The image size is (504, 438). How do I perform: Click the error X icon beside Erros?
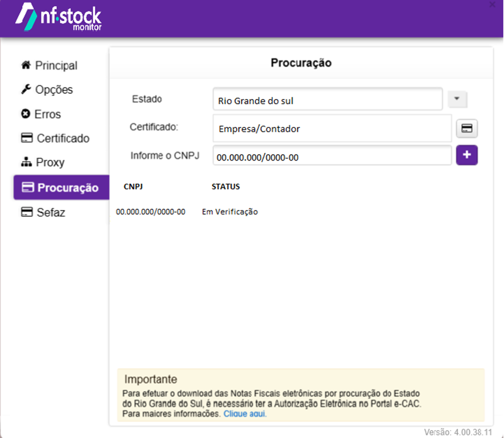click(x=26, y=114)
